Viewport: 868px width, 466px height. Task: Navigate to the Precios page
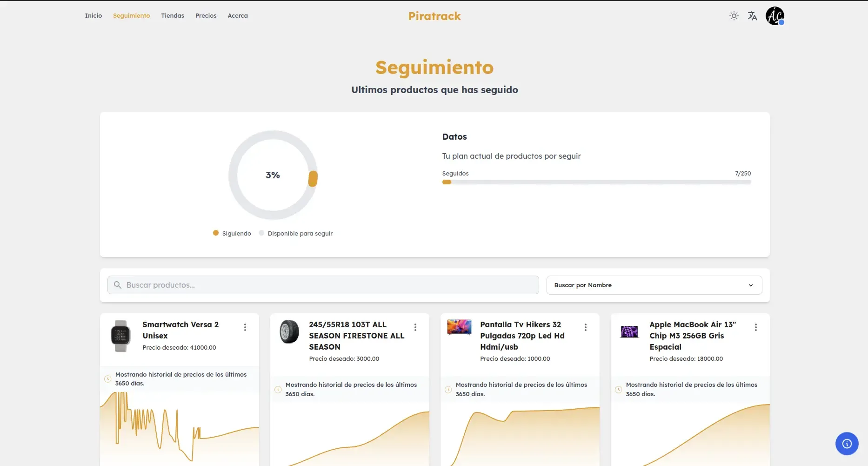tap(206, 16)
